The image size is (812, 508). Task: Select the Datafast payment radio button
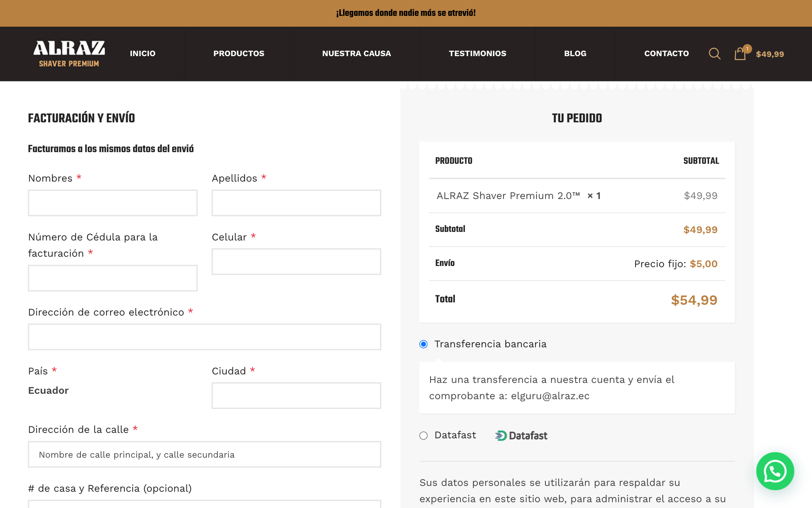click(424, 436)
